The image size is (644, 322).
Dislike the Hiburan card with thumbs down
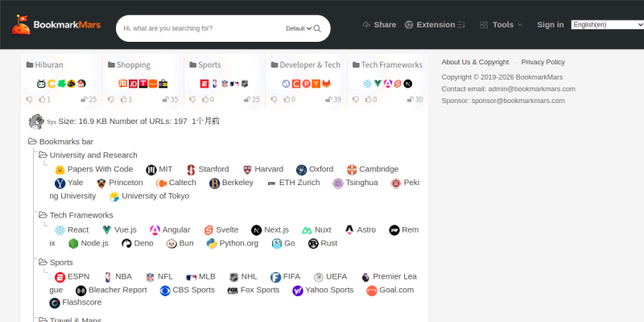30,99
